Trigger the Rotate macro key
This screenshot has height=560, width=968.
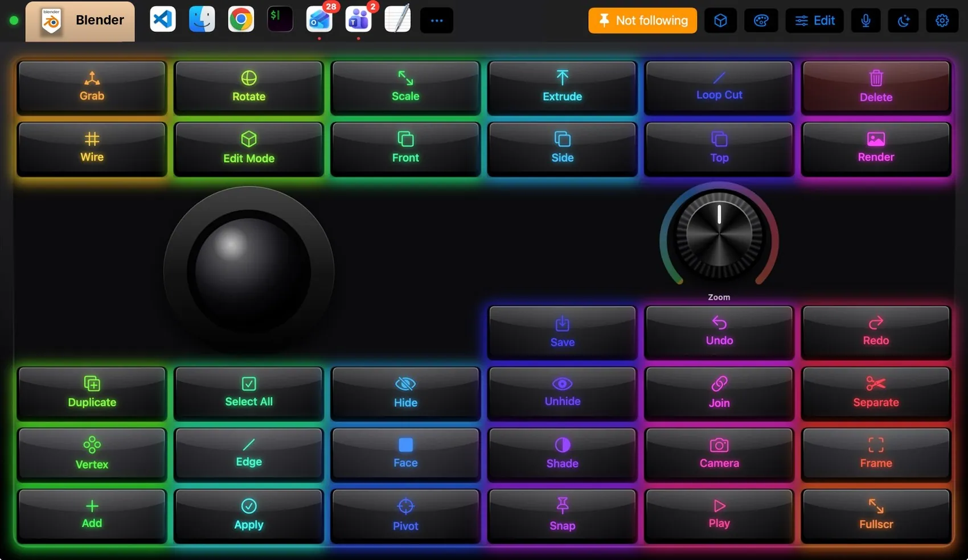point(249,88)
